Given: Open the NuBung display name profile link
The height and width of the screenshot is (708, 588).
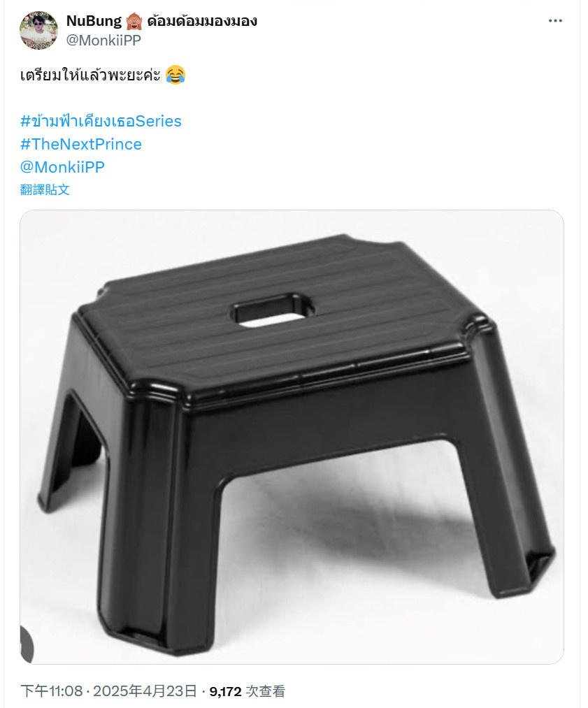Looking at the screenshot, I should (x=94, y=21).
